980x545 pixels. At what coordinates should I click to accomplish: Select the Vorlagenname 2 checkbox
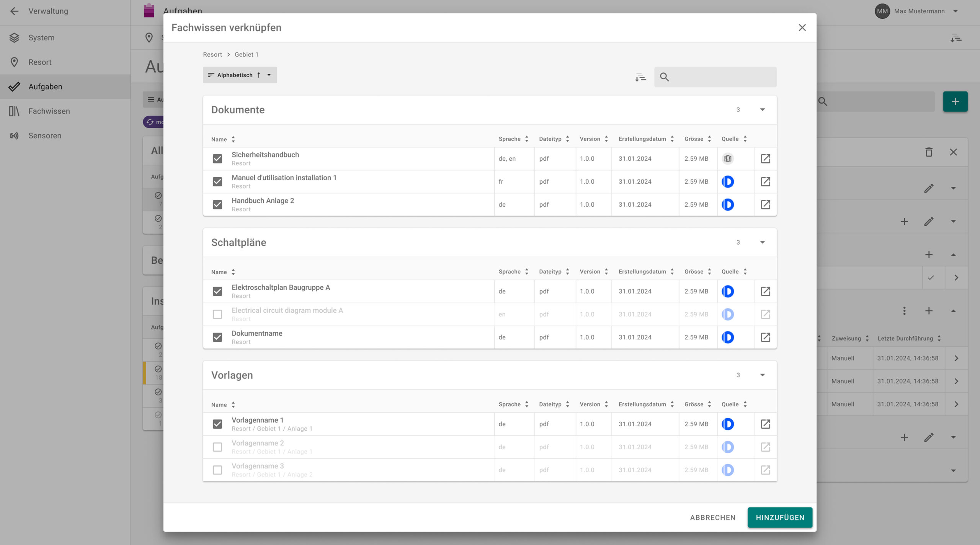(x=217, y=447)
